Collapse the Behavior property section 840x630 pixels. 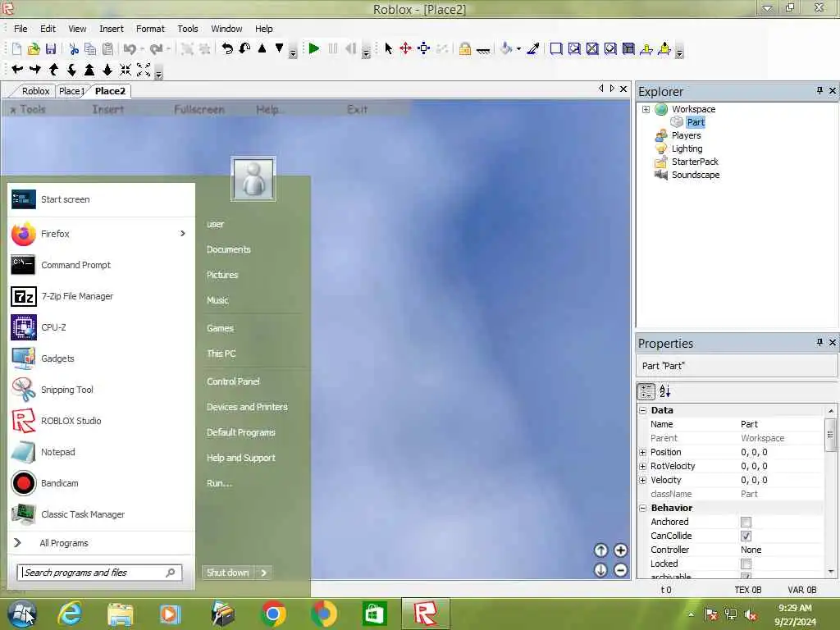[643, 508]
